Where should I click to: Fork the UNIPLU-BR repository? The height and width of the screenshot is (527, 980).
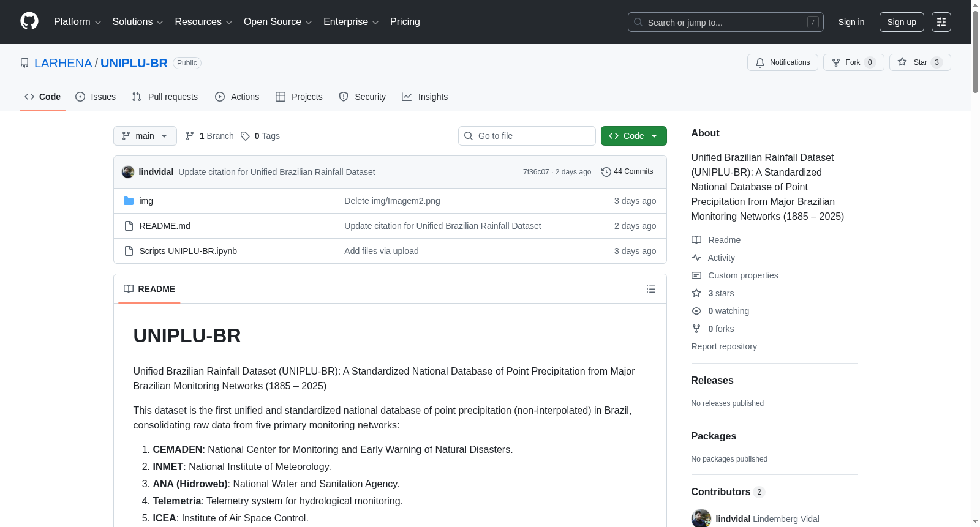click(x=854, y=62)
